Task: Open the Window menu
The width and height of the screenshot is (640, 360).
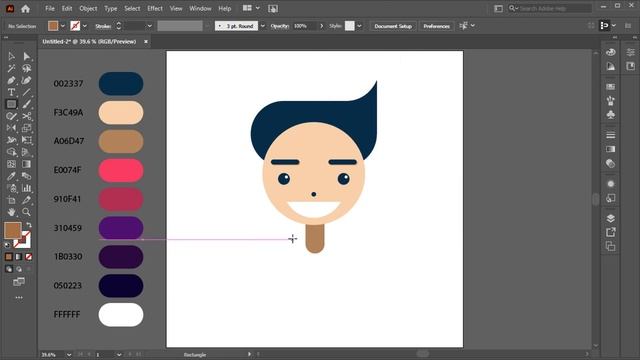Action: (200, 8)
